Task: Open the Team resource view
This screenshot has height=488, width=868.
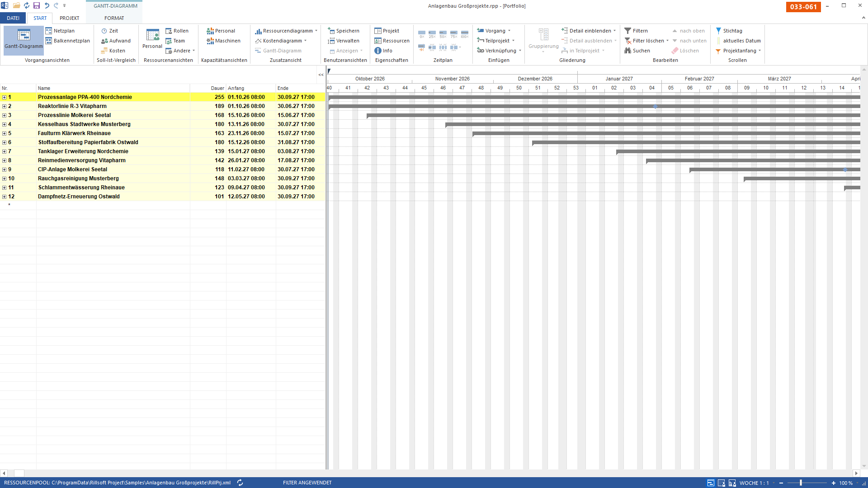Action: (x=175, y=41)
